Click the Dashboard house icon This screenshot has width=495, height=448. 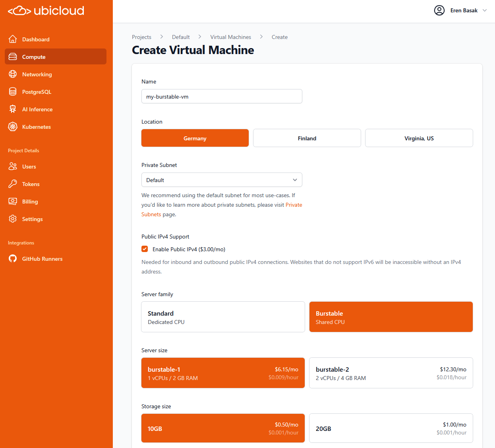[x=13, y=39]
